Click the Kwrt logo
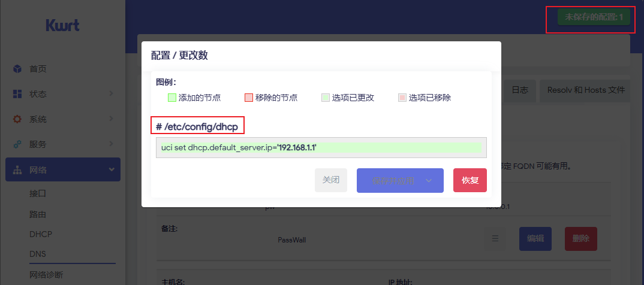The width and height of the screenshot is (644, 285). [62, 25]
